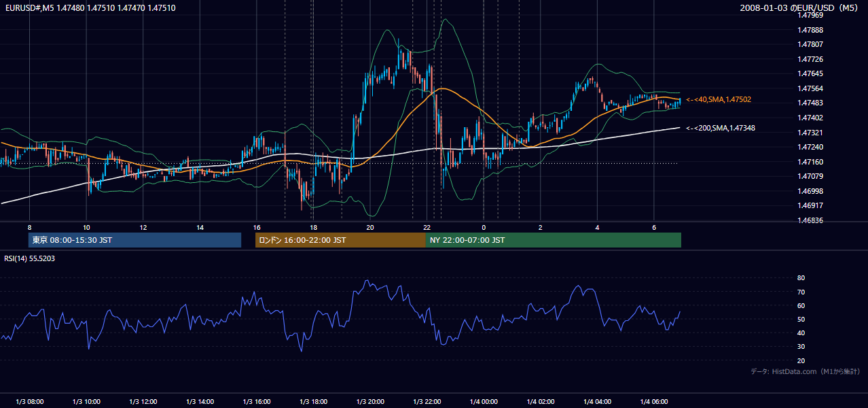Click RSI scale value 30

coord(801,347)
